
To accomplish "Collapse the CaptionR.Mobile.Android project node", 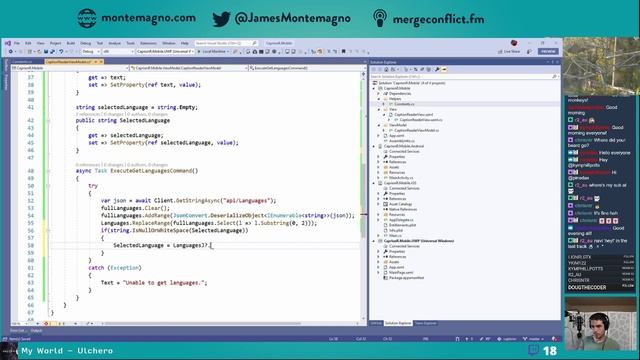I will click(x=374, y=146).
